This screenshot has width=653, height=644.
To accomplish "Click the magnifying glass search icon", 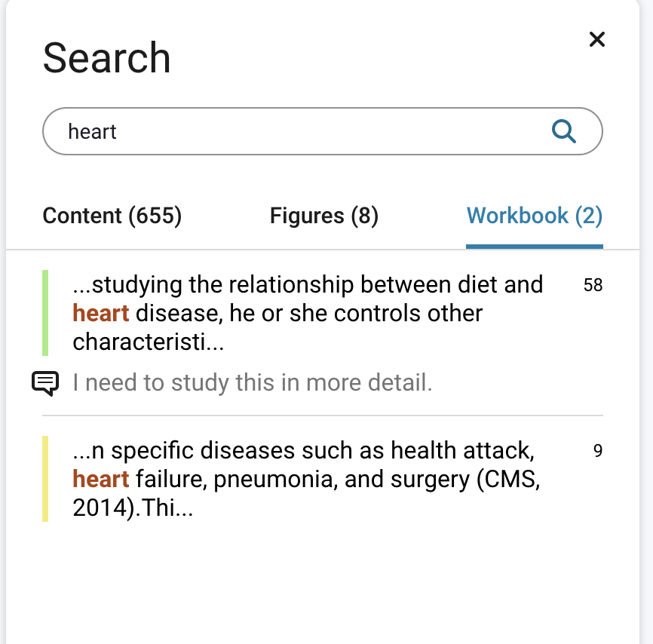I will tap(563, 130).
